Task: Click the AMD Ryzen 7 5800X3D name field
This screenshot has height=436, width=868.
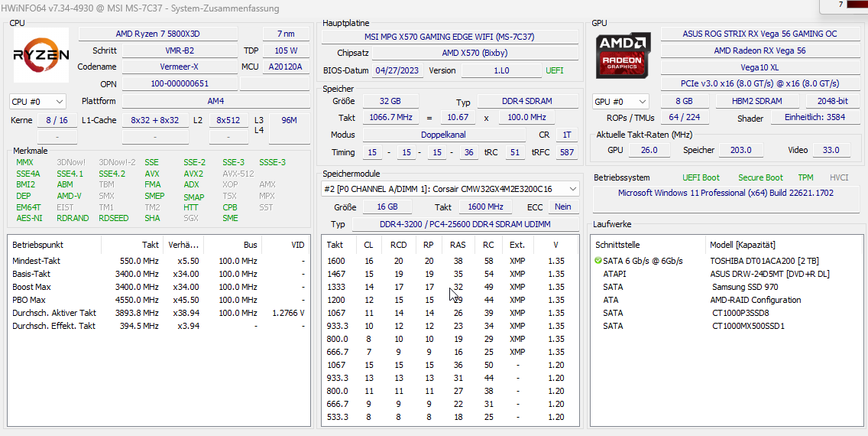Action: tap(157, 34)
